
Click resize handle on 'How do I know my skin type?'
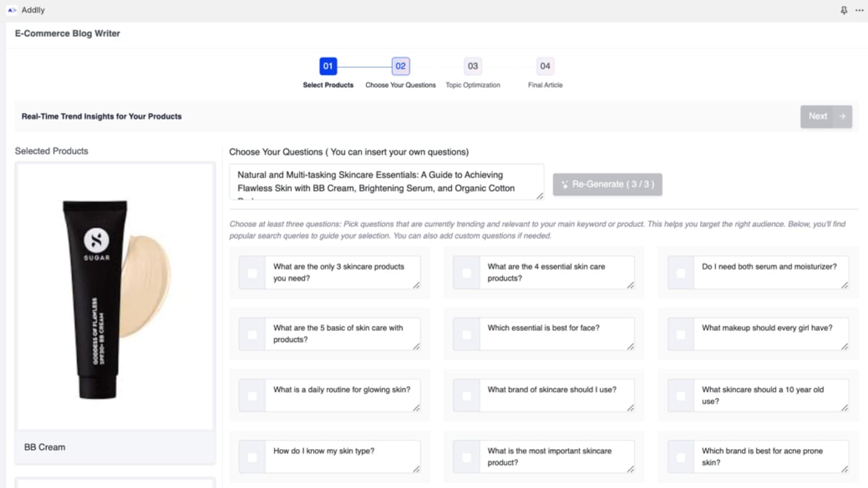(x=416, y=469)
